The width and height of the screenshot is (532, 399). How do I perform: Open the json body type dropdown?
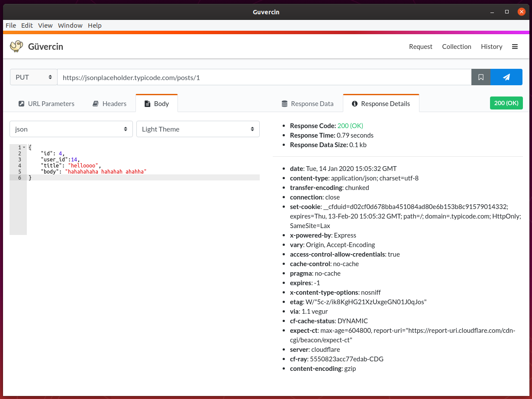(x=71, y=129)
